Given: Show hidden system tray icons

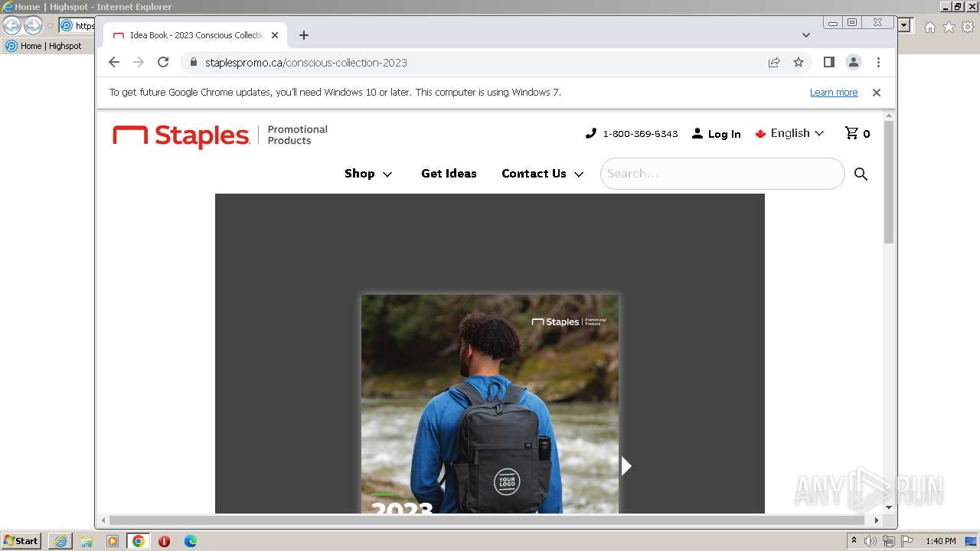Looking at the screenshot, I should pyautogui.click(x=854, y=541).
